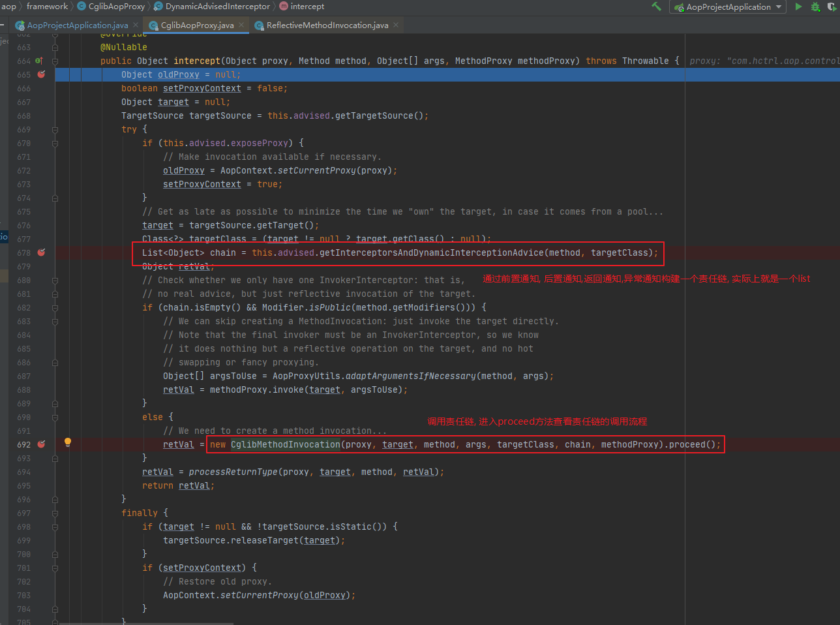Collapse the if setProxyContext fold at line 701
Screen dimensions: 840x625
55,568
